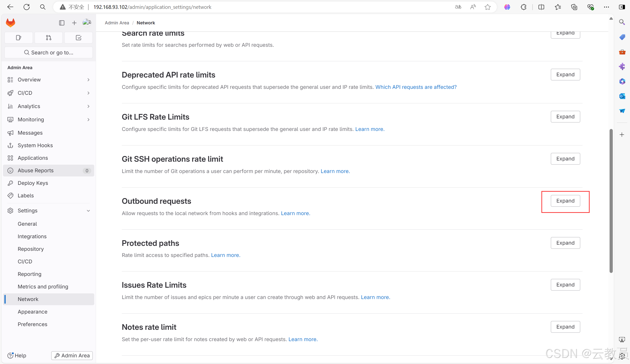Open assigned issues shortcut
The width and height of the screenshot is (630, 364).
pyautogui.click(x=19, y=38)
